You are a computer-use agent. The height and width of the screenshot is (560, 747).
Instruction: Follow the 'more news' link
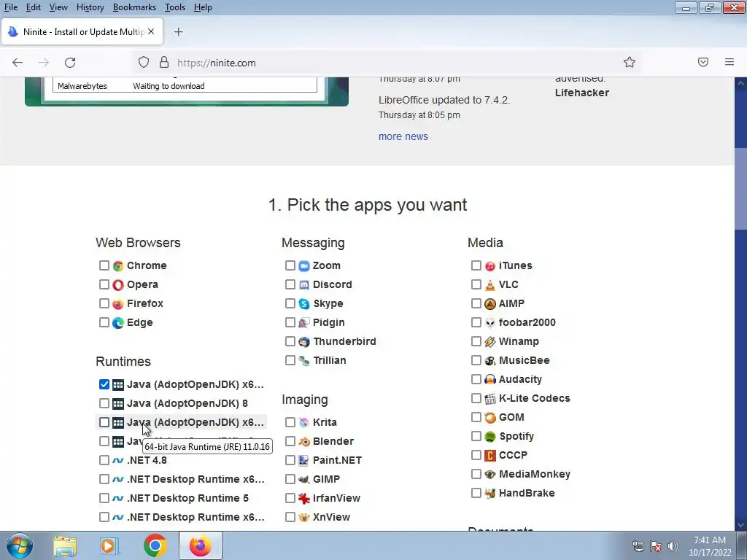(403, 136)
